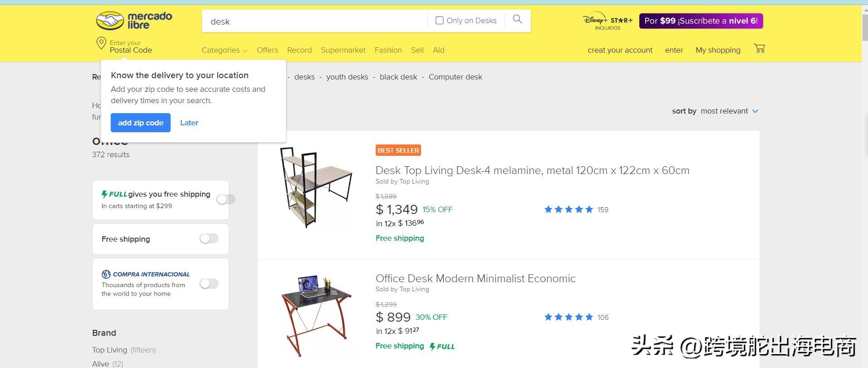This screenshot has width=868, height=368.
Task: Click the magnifying glass search icon
Action: [517, 20]
